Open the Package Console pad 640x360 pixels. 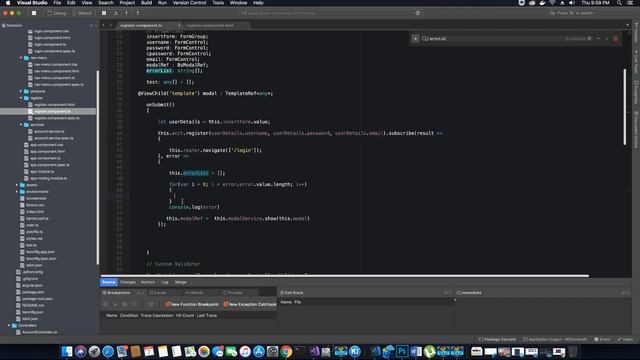pos(498,340)
